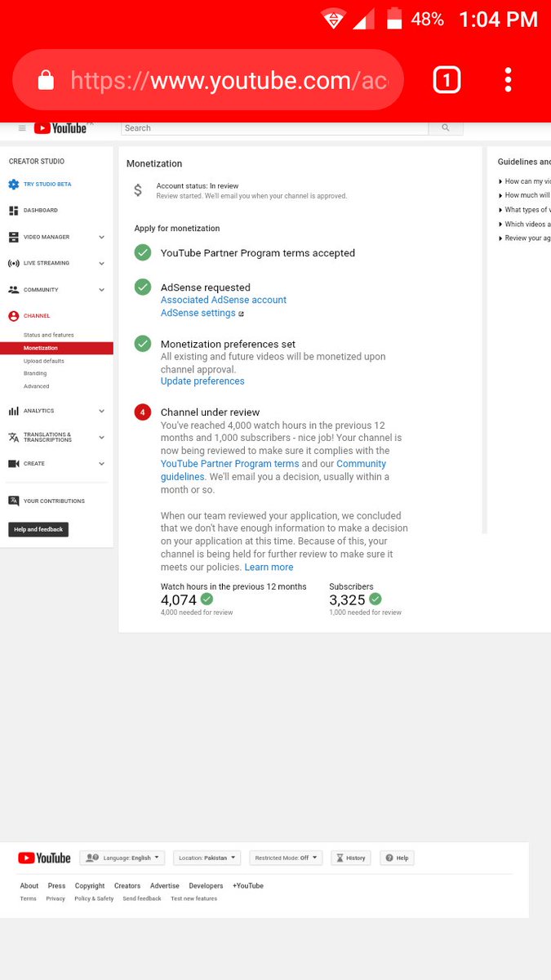
Task: Click the Update preferences link
Action: [202, 381]
